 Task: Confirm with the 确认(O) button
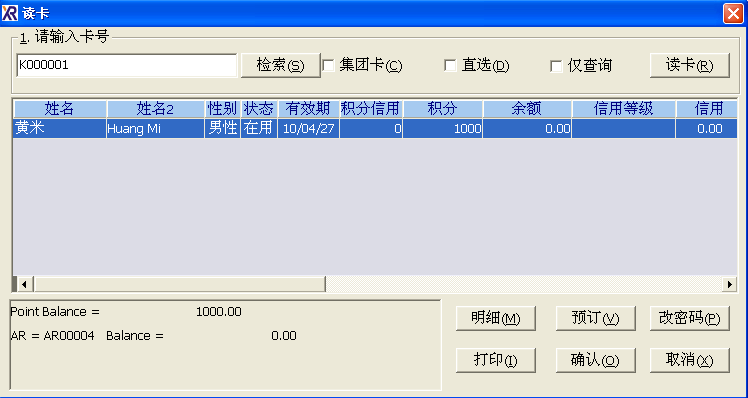click(x=595, y=360)
